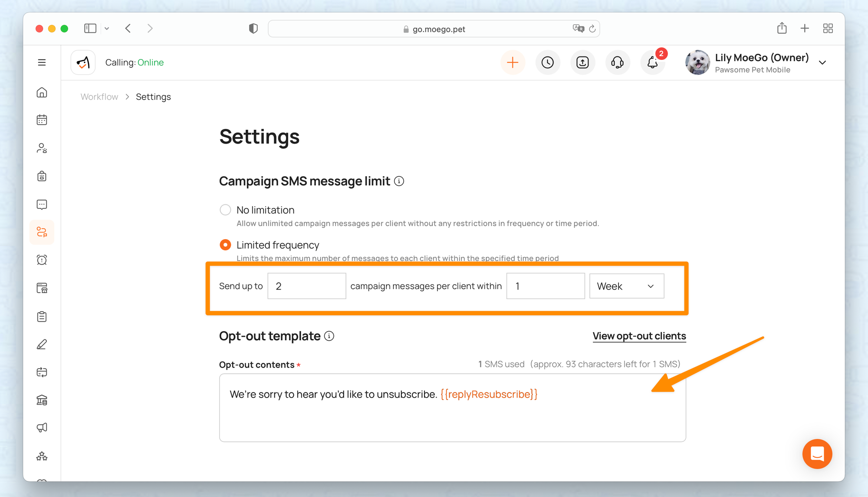Click the orange plus create button
Viewport: 868px width, 497px height.
tap(513, 63)
